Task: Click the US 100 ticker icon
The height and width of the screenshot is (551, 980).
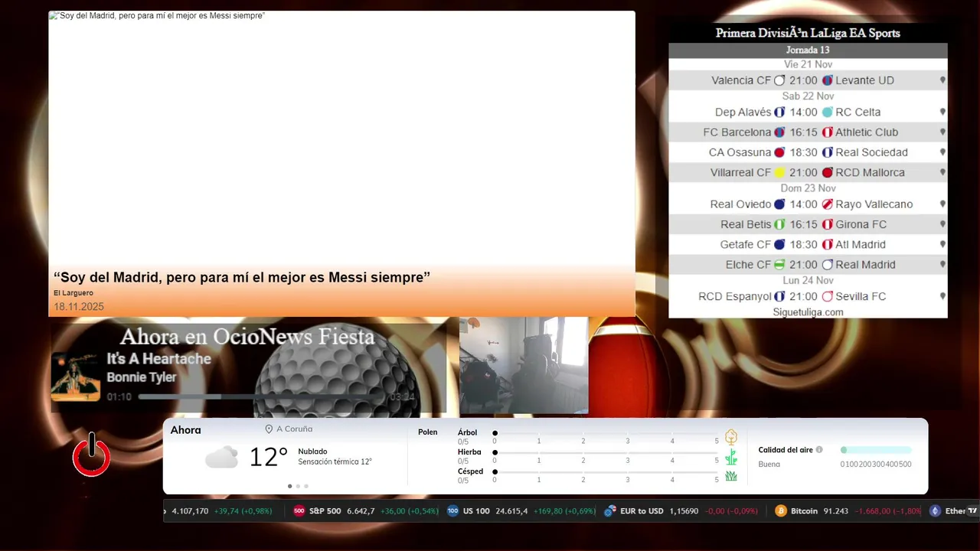Action: click(x=453, y=511)
